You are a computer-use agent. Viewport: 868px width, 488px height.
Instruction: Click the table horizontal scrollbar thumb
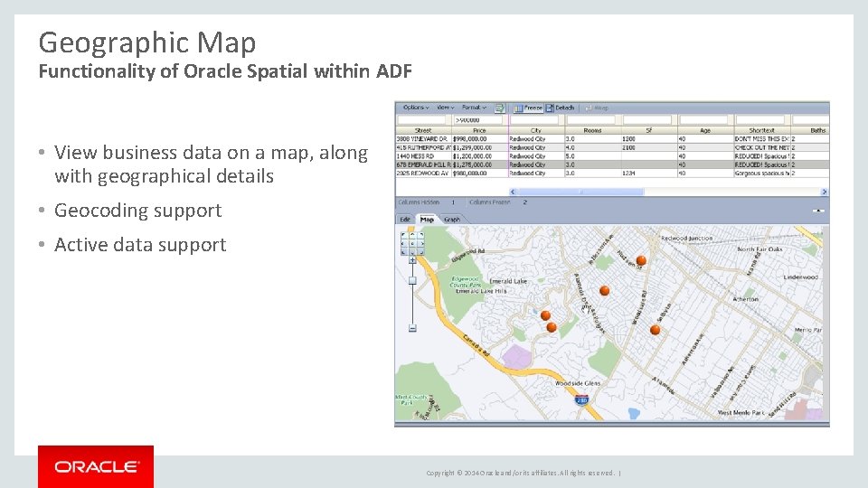pyautogui.click(x=580, y=192)
